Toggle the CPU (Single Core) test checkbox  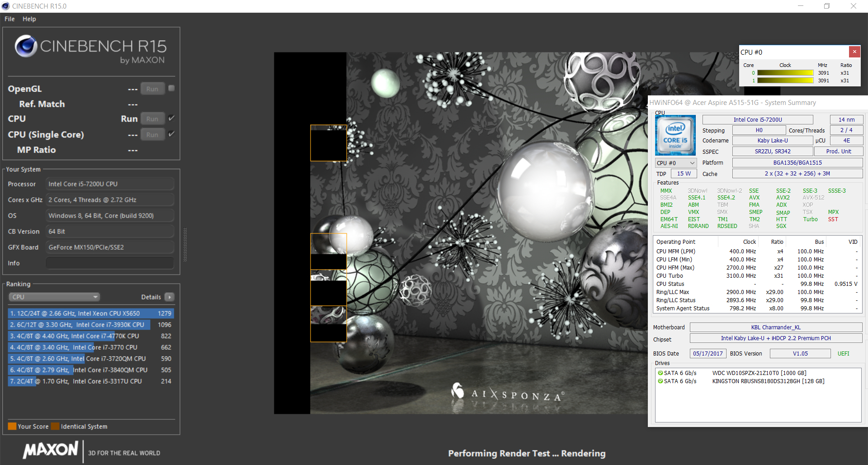coord(171,134)
